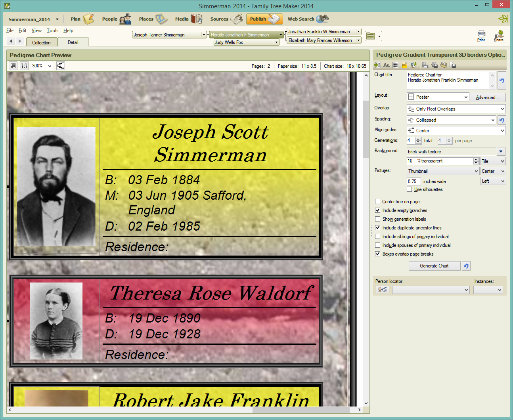Click the Advanced... layout button
The image size is (513, 420).
487,97
